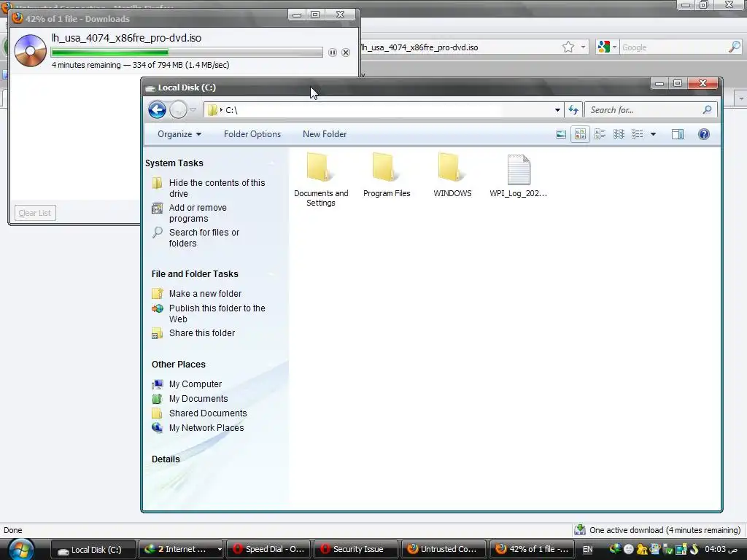Click the forward navigation button in explorer

[x=178, y=110]
